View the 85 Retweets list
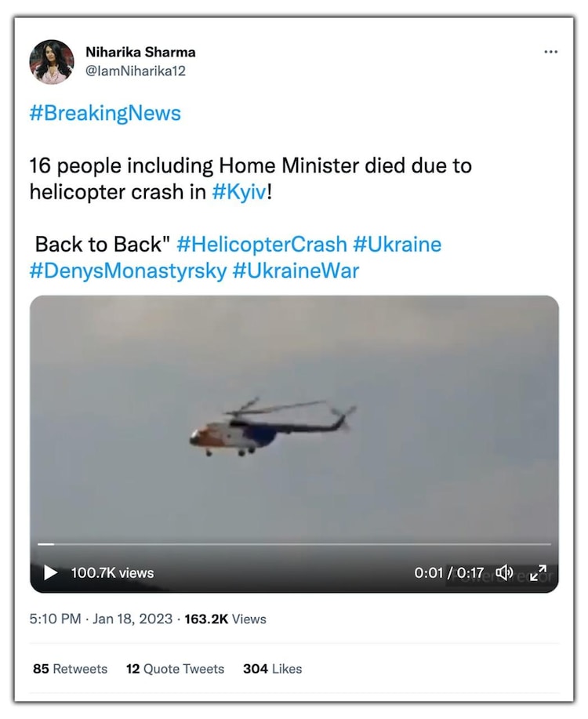The width and height of the screenshot is (588, 719). [70, 669]
